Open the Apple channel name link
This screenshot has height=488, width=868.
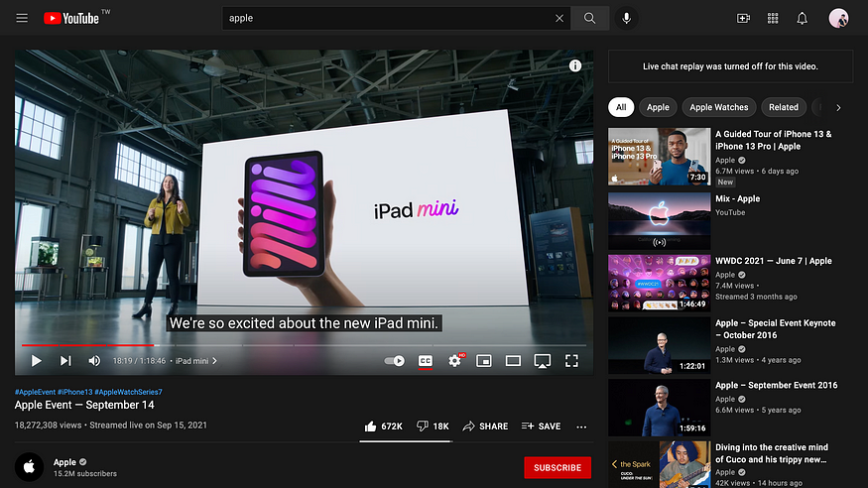pyautogui.click(x=64, y=462)
